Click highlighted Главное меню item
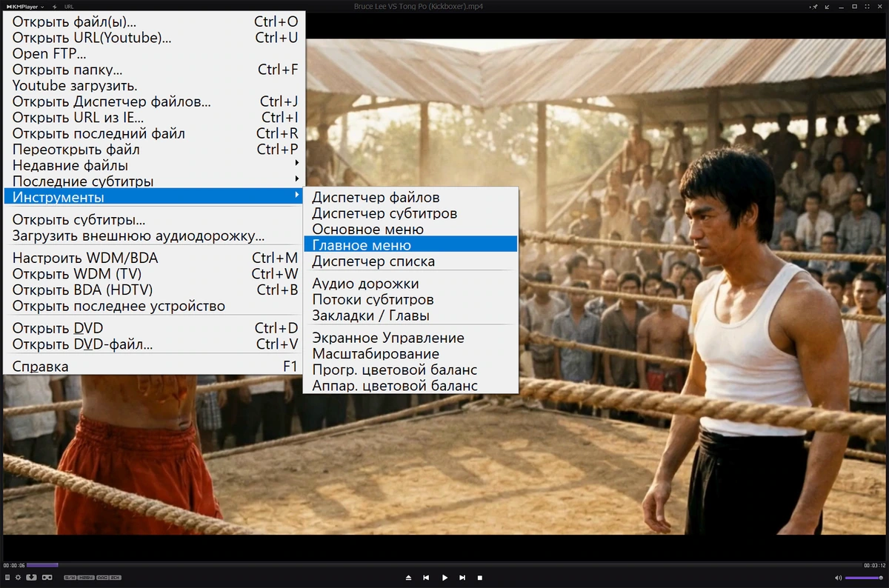Viewport: 889px width, 588px height. click(x=410, y=245)
